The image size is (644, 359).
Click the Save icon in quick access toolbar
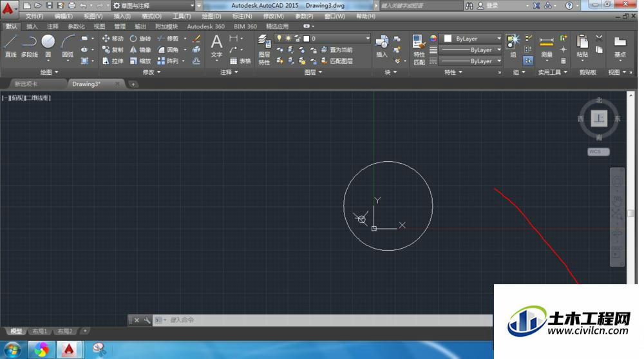(x=50, y=5)
